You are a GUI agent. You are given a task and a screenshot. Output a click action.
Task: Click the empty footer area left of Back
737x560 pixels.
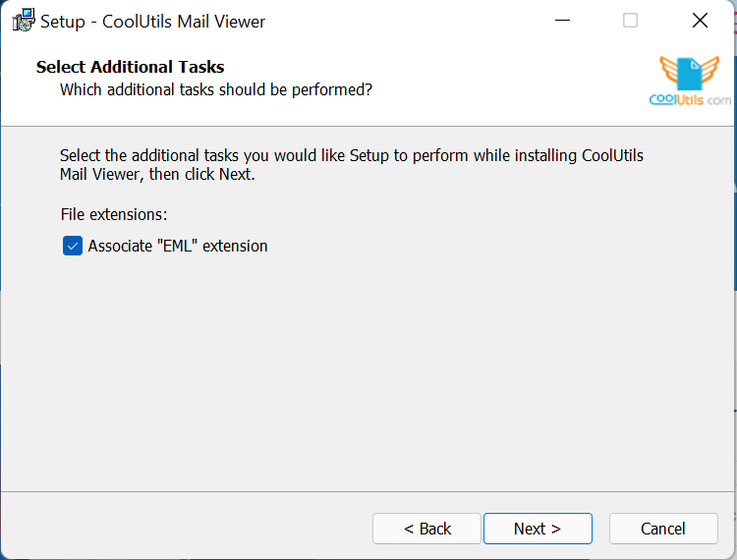pyautogui.click(x=187, y=529)
